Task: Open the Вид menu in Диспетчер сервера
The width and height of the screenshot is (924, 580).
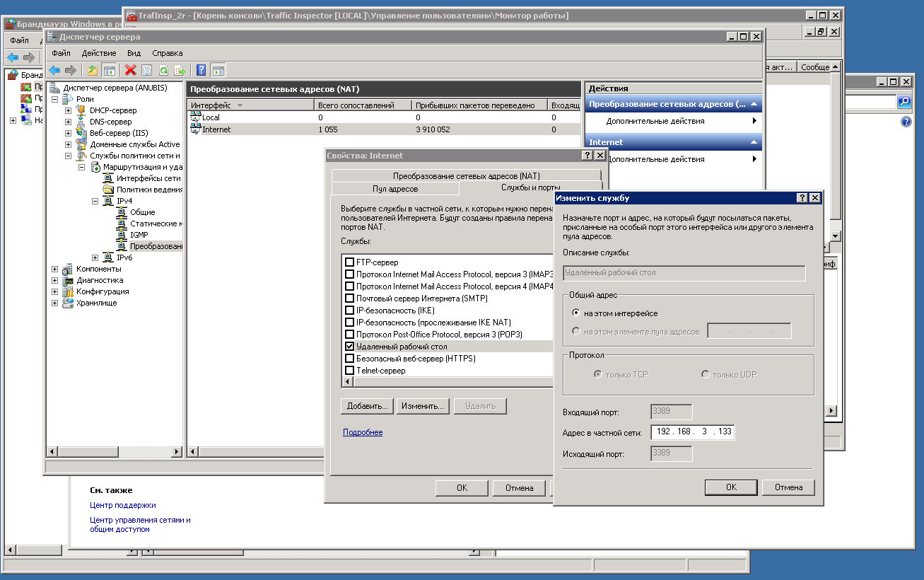Action: click(134, 53)
